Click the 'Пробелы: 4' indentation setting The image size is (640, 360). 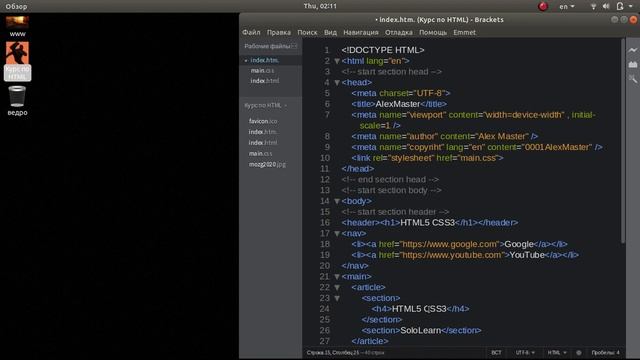605,353
